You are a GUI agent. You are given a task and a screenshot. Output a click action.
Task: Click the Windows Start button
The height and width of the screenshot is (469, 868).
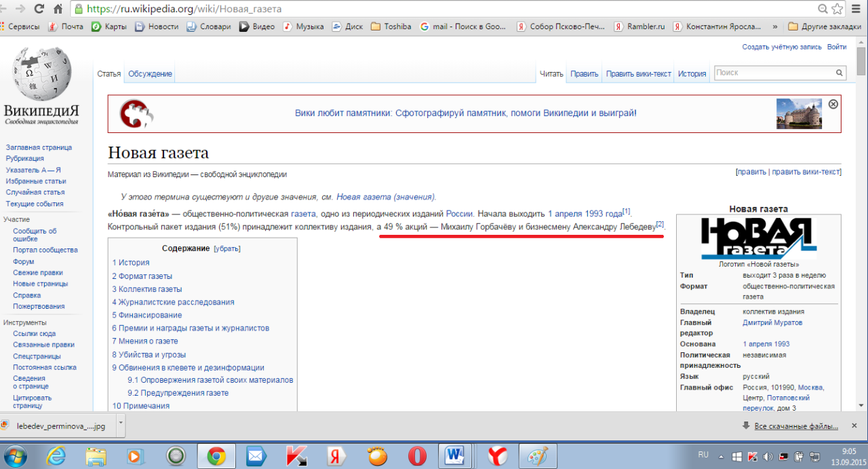click(16, 455)
